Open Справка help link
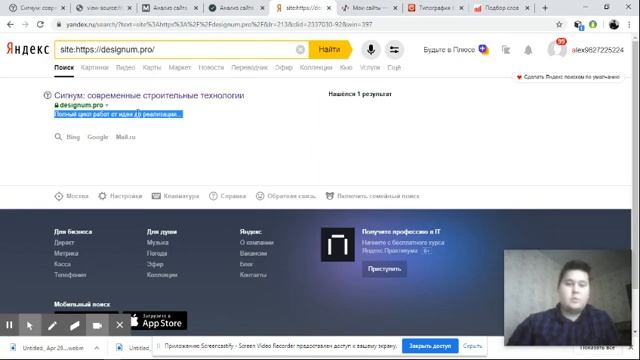 [x=227, y=196]
